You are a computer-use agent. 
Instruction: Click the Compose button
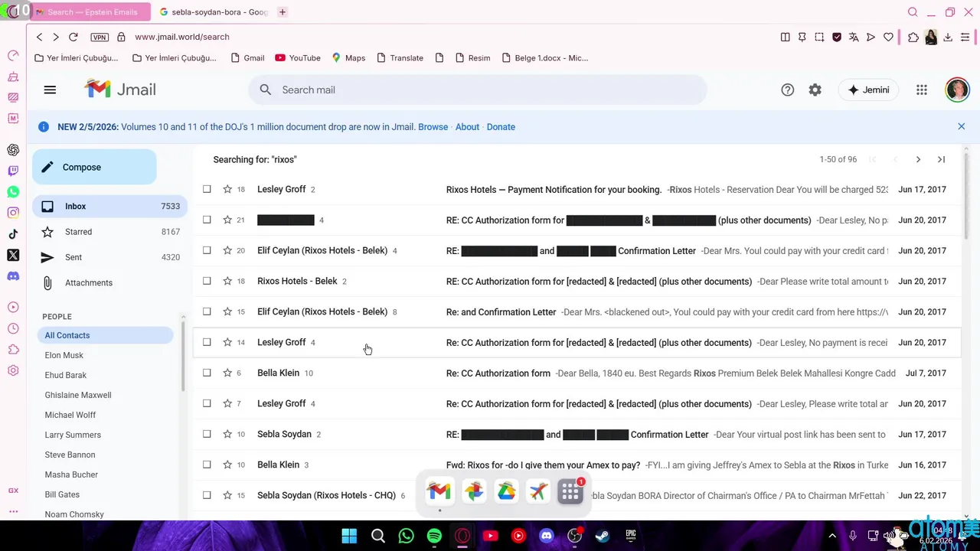click(x=94, y=167)
